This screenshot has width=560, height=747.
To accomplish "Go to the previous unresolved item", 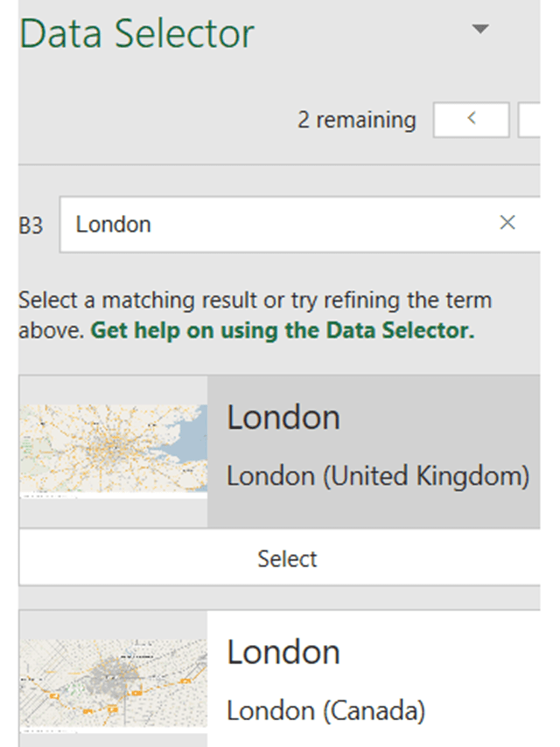I will [471, 120].
